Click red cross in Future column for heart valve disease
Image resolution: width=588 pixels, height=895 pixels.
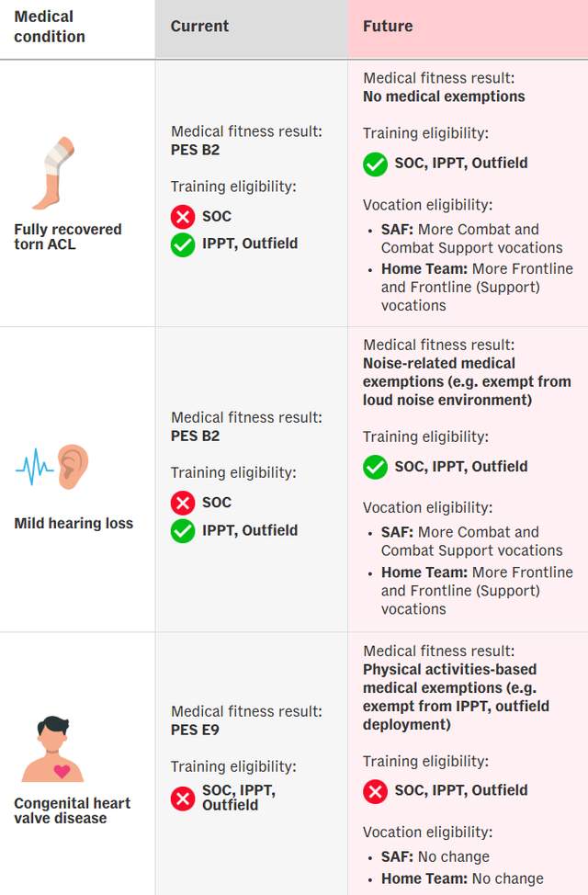tap(375, 790)
